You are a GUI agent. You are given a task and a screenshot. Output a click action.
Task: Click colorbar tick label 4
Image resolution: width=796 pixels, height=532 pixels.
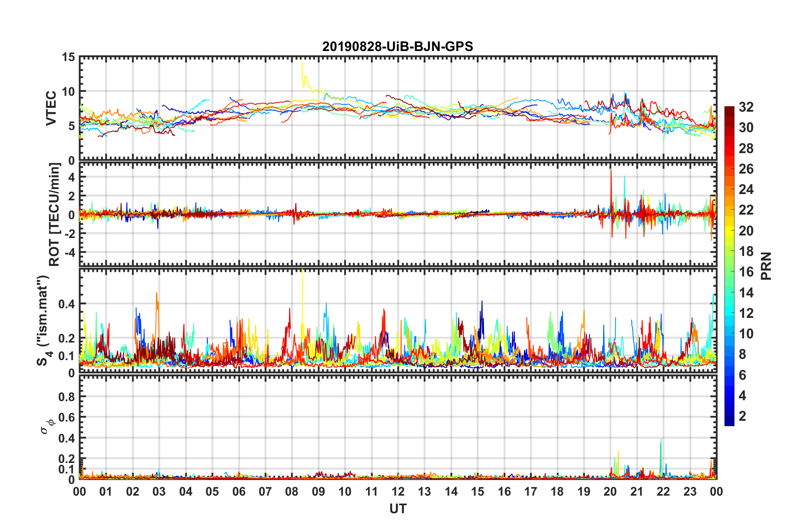[742, 396]
